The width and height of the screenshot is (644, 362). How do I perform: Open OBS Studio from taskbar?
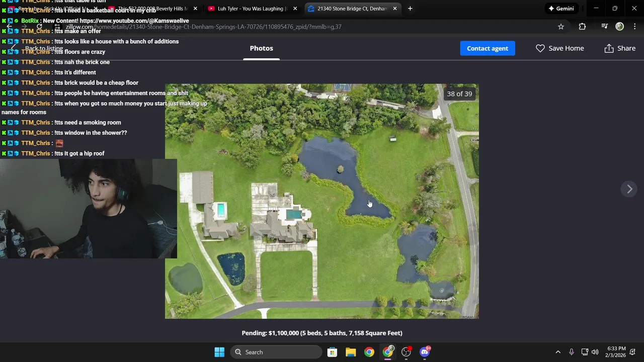[407, 352]
